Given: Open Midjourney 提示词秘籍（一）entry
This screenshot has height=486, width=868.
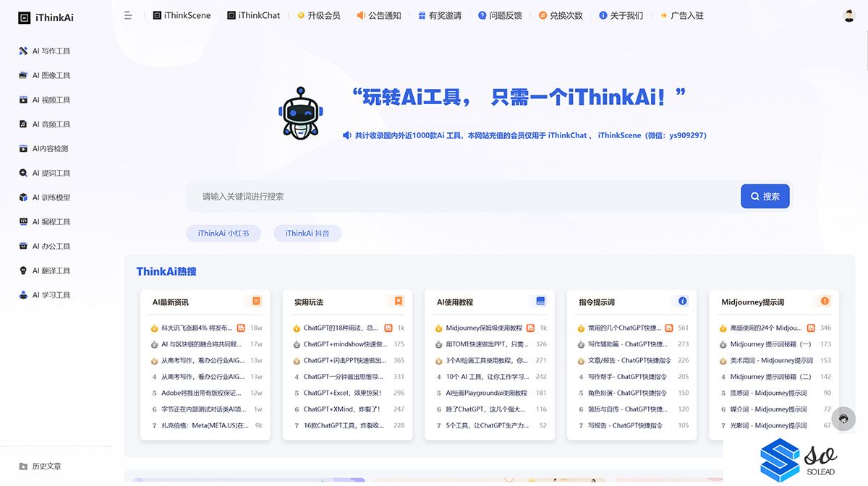Looking at the screenshot, I should pos(771,344).
